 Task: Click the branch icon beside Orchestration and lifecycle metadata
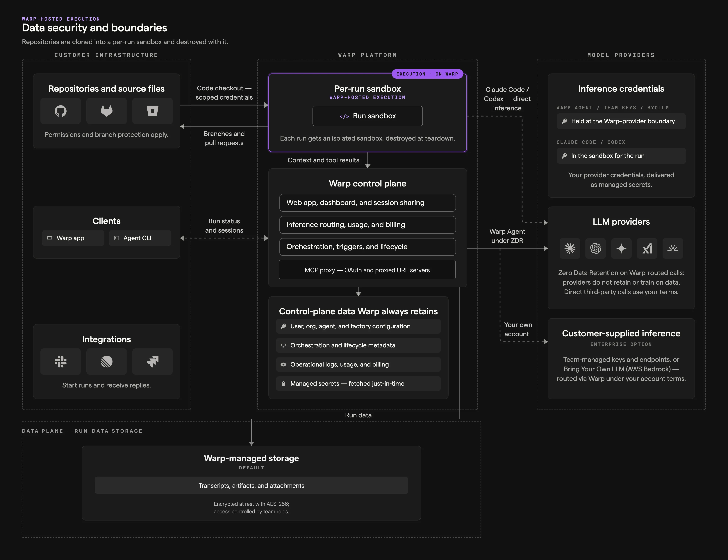point(283,345)
